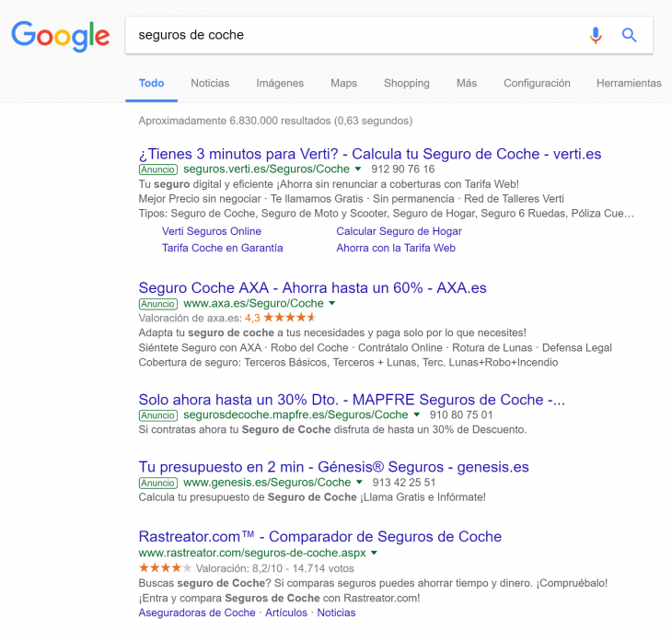Click the green segurosdecoche.mapfre.es/Seguros/Coche URL
This screenshot has height=641, width=672.
pyautogui.click(x=295, y=414)
